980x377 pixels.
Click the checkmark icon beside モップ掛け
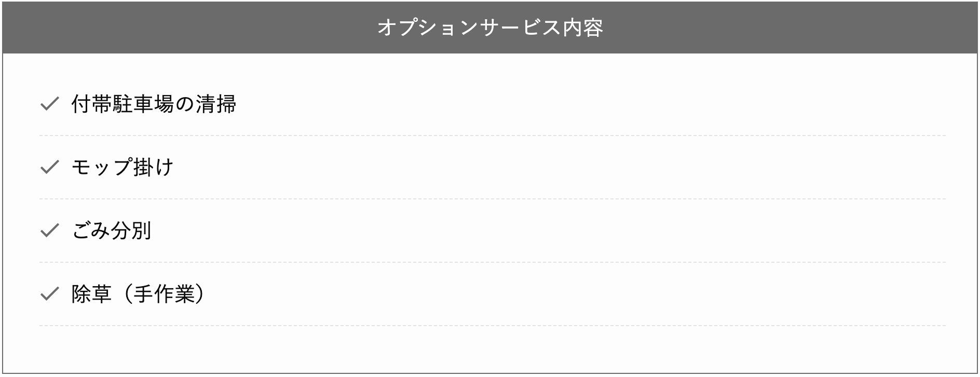click(x=49, y=167)
